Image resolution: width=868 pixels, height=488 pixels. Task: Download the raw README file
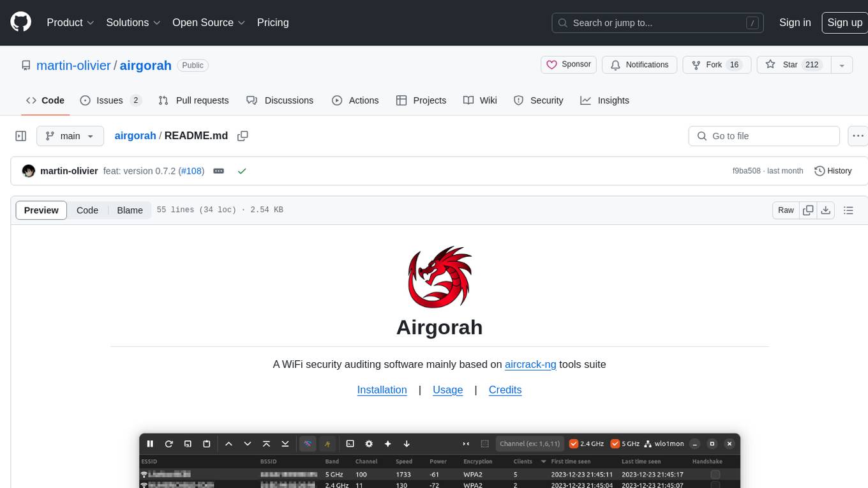[x=825, y=210]
